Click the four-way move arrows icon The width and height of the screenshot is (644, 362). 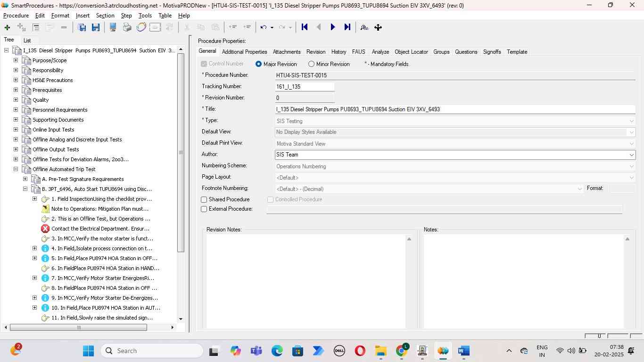point(378,27)
